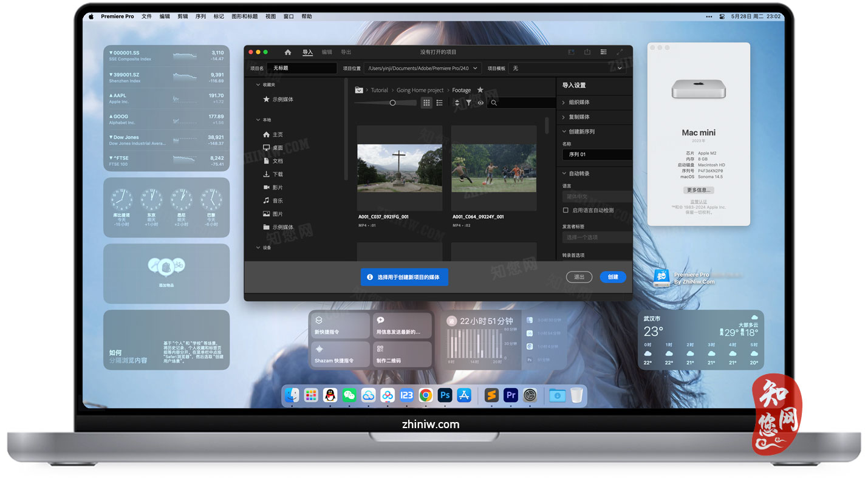Viewport: 868px width, 484px height.
Task: Open WeChat from the Dock
Action: point(349,395)
